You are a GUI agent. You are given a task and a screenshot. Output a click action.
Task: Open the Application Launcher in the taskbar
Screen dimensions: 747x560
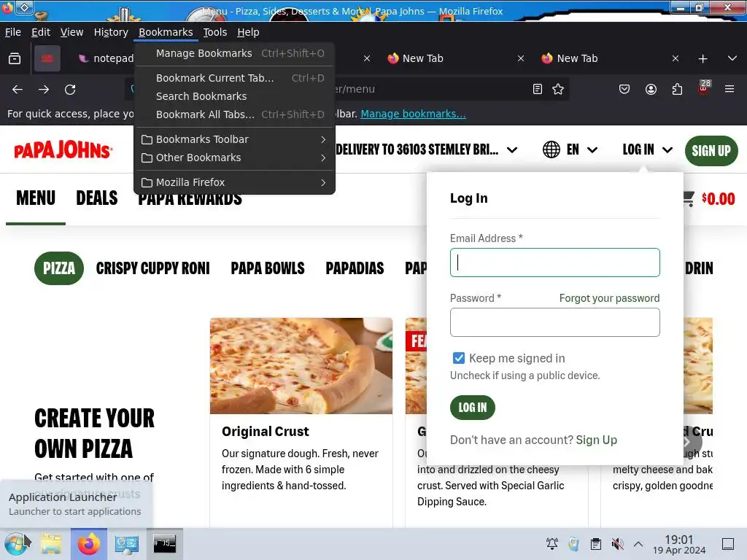pos(16,544)
